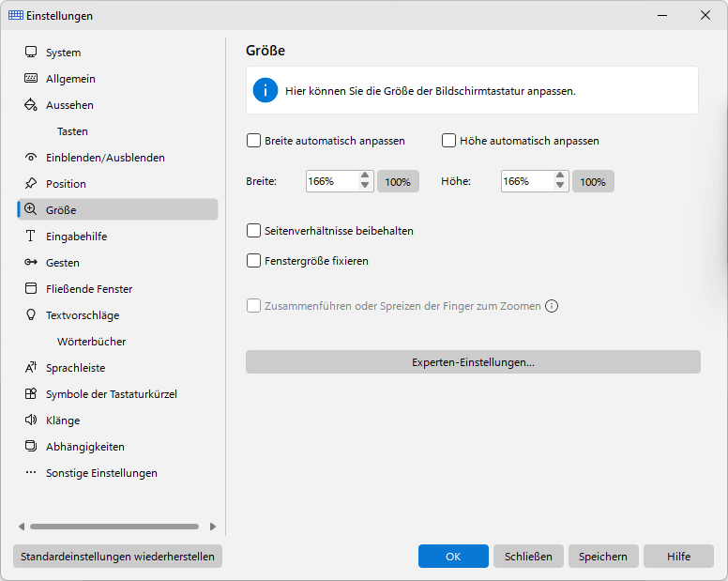Click the info icon beside zoom gesture option
The image size is (728, 581).
[552, 306]
